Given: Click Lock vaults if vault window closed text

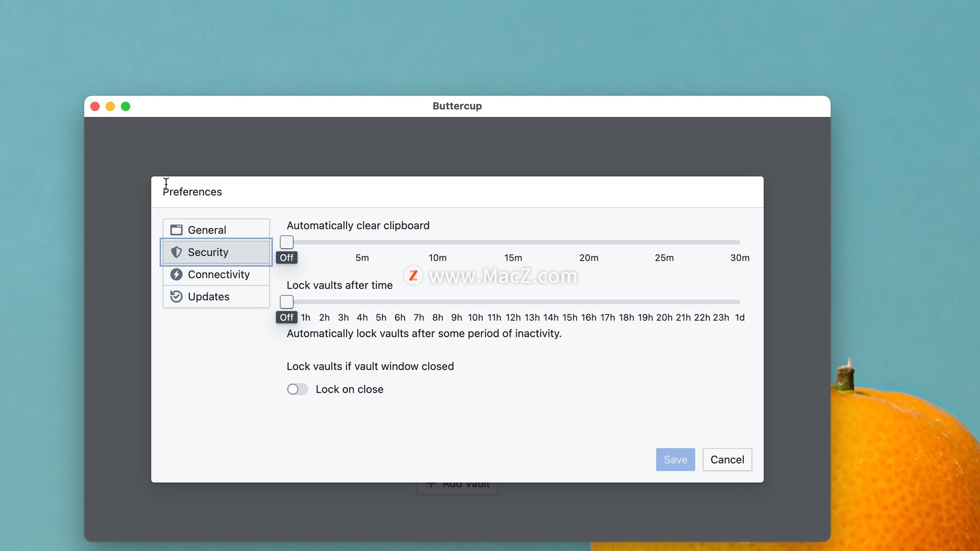Looking at the screenshot, I should [370, 366].
